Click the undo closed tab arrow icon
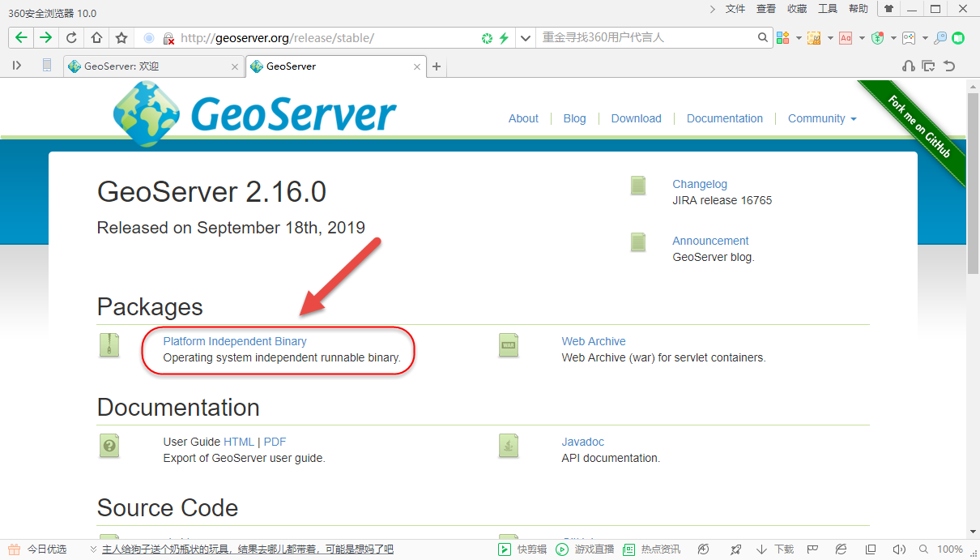The width and height of the screenshot is (980, 560). tap(949, 66)
